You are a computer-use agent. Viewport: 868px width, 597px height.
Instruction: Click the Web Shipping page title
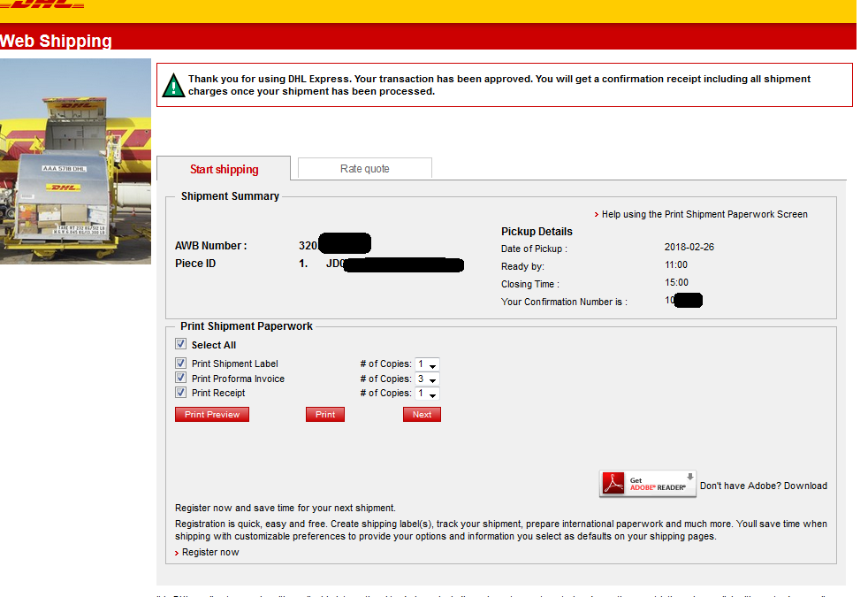click(x=57, y=41)
